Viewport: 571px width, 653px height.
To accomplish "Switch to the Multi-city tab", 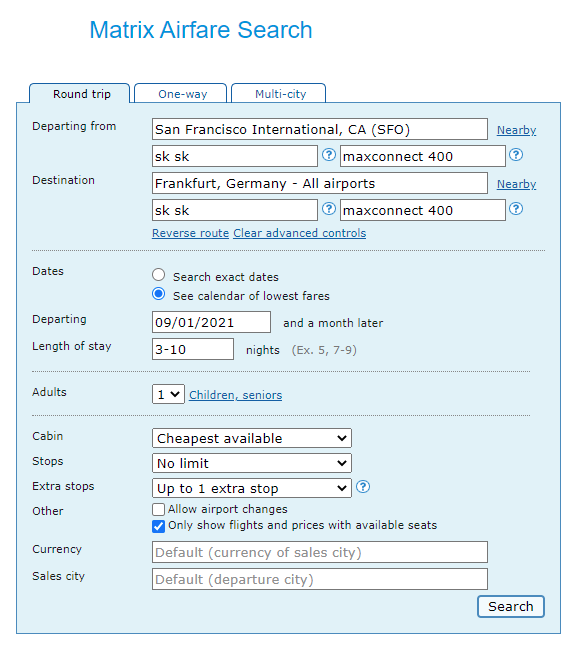I will point(278,94).
